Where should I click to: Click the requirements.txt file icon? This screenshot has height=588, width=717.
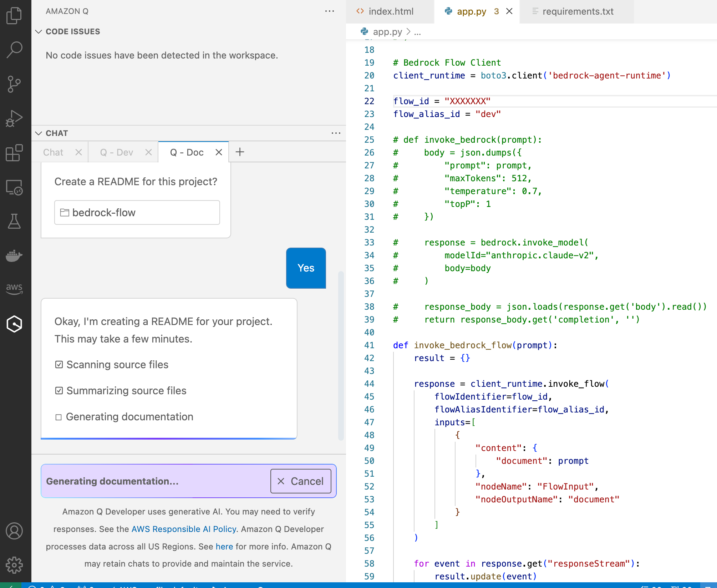click(x=535, y=11)
